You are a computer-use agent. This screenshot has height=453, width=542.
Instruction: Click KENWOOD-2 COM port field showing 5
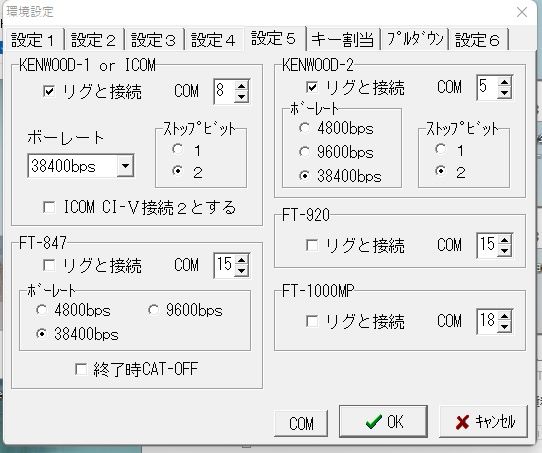(488, 87)
